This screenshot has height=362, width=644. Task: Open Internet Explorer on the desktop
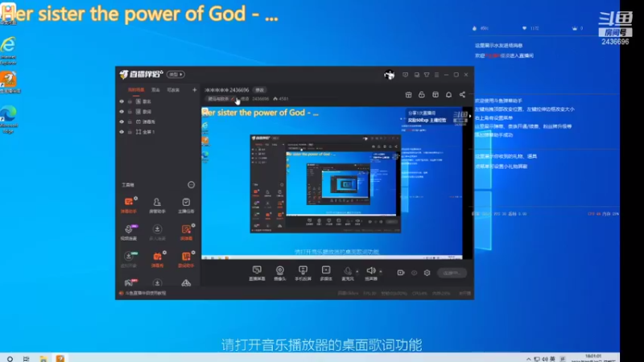(8, 50)
